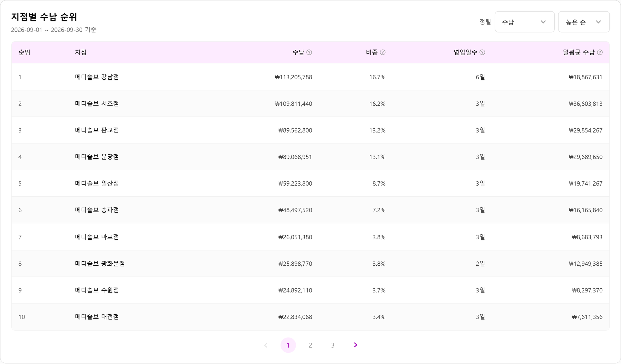
Task: Open the 높은 순 order dropdown
Action: point(584,22)
